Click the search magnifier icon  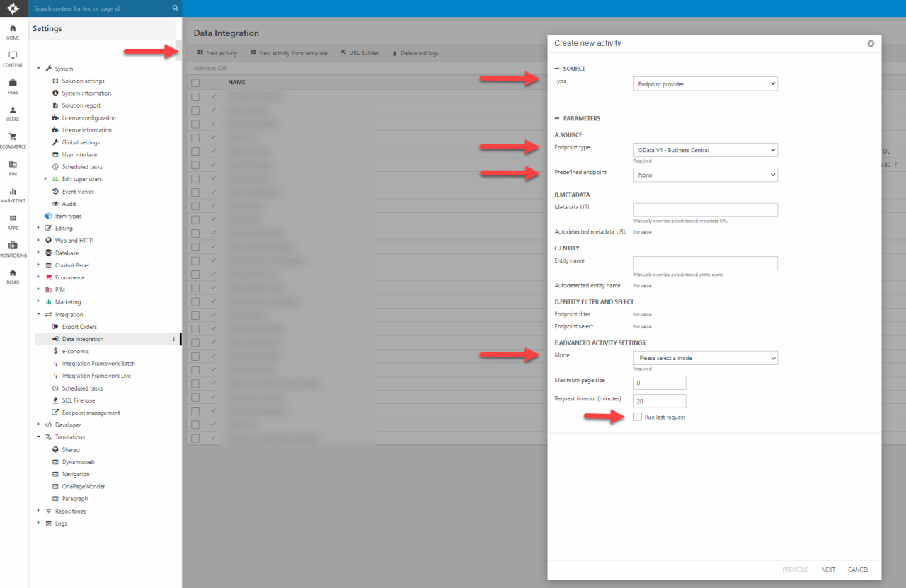[x=175, y=8]
